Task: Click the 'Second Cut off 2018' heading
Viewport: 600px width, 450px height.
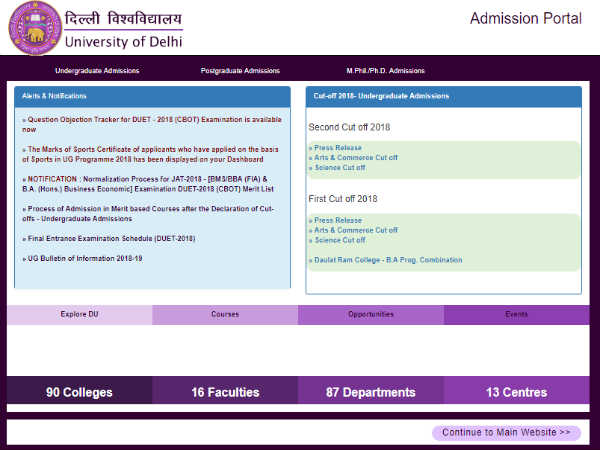Action: (x=349, y=127)
